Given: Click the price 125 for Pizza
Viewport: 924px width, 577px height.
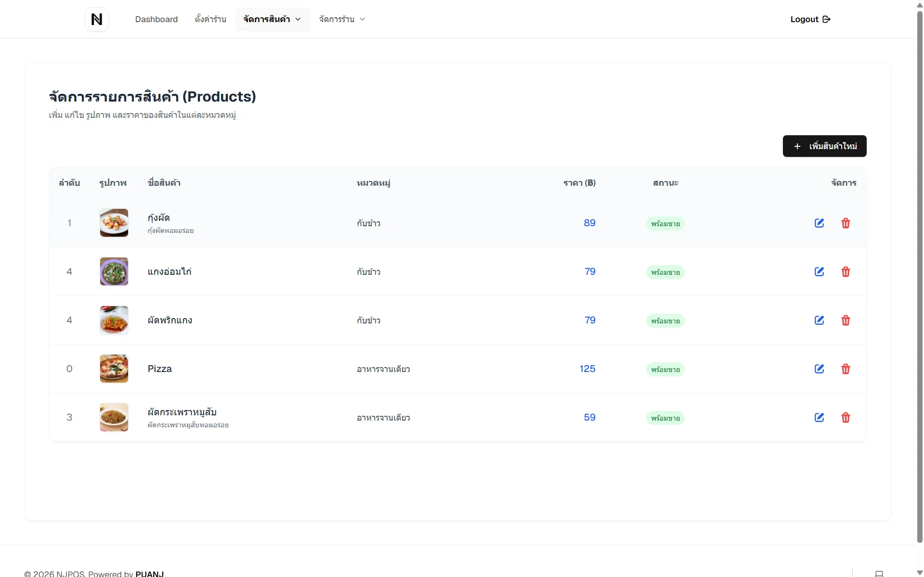Looking at the screenshot, I should click(587, 369).
